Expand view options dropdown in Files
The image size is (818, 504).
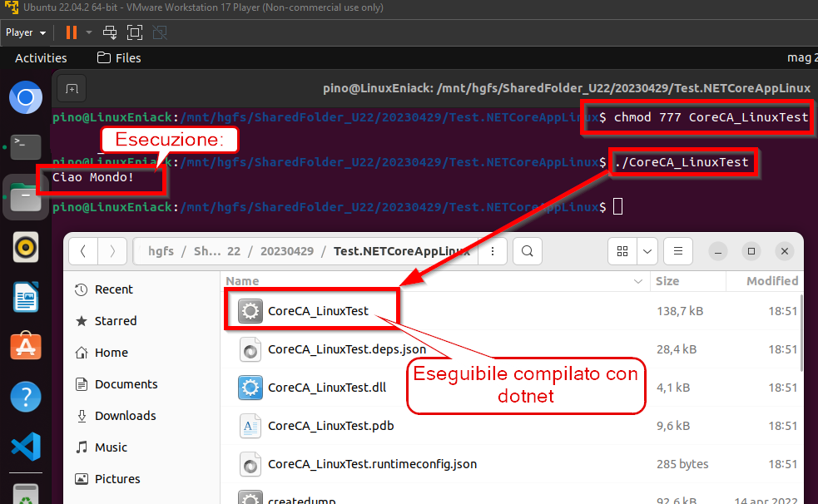click(647, 250)
